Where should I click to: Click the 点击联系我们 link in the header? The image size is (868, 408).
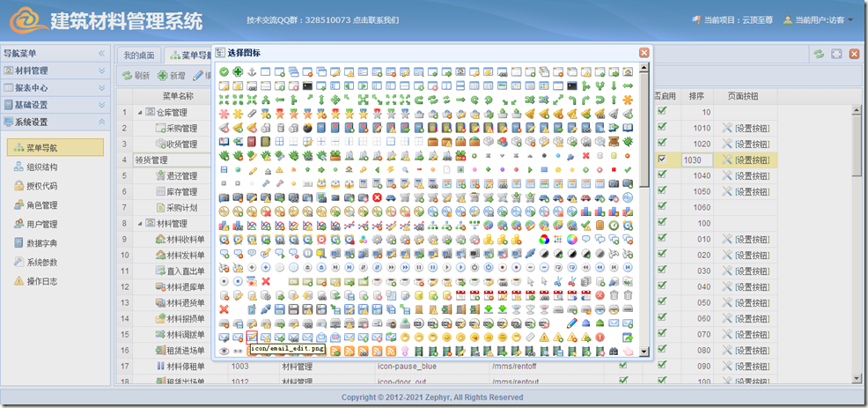(x=376, y=20)
